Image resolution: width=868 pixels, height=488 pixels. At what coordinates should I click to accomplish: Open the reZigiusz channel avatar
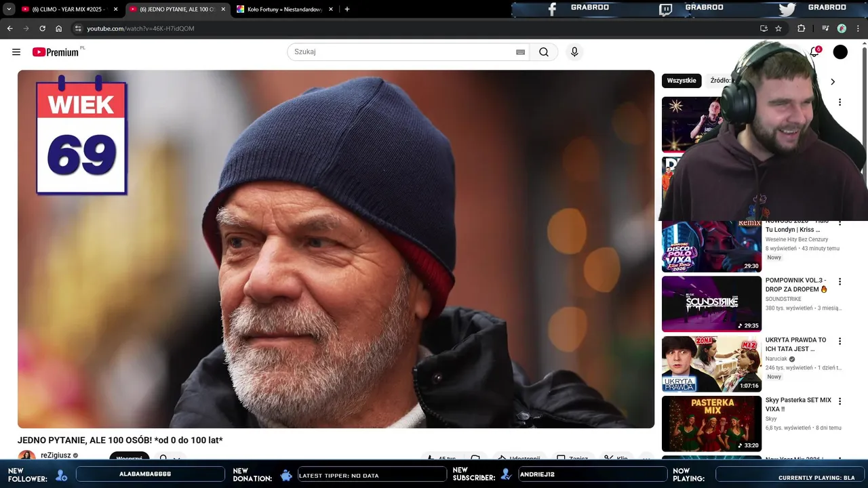(27, 455)
